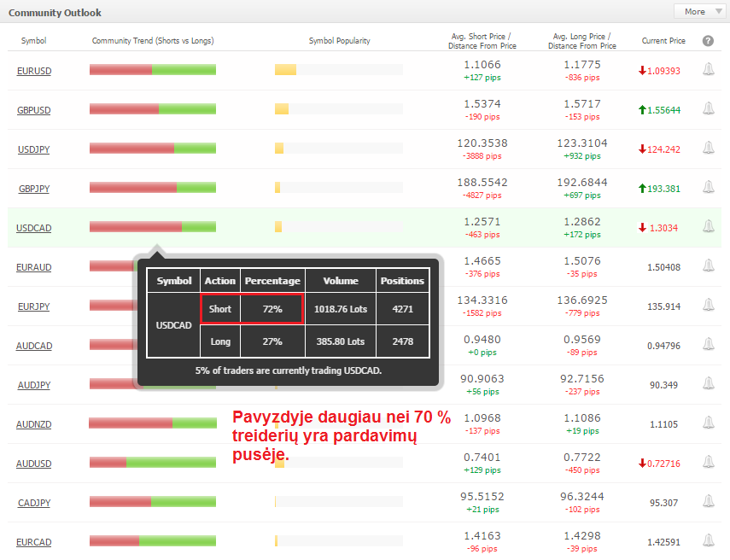Follow the AUDUSD symbol link

click(34, 464)
